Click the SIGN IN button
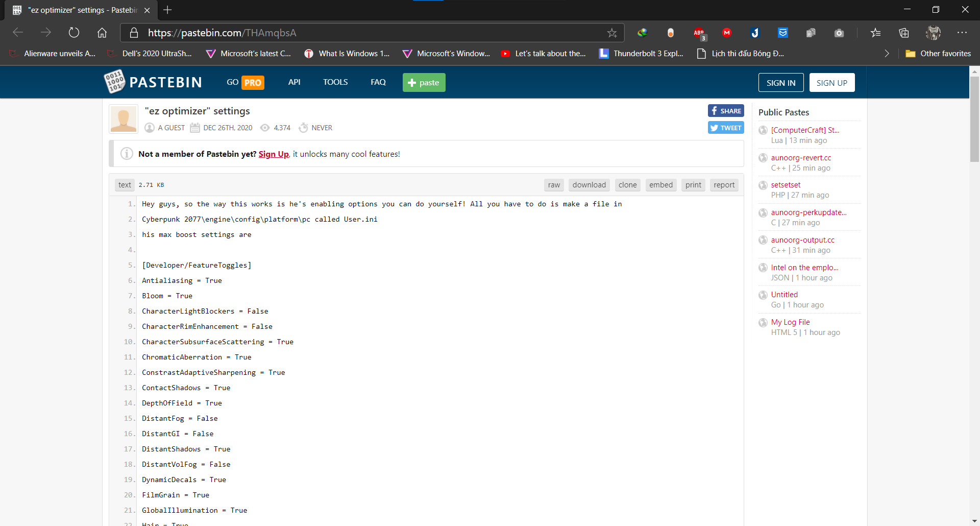This screenshot has width=980, height=526. coord(781,83)
